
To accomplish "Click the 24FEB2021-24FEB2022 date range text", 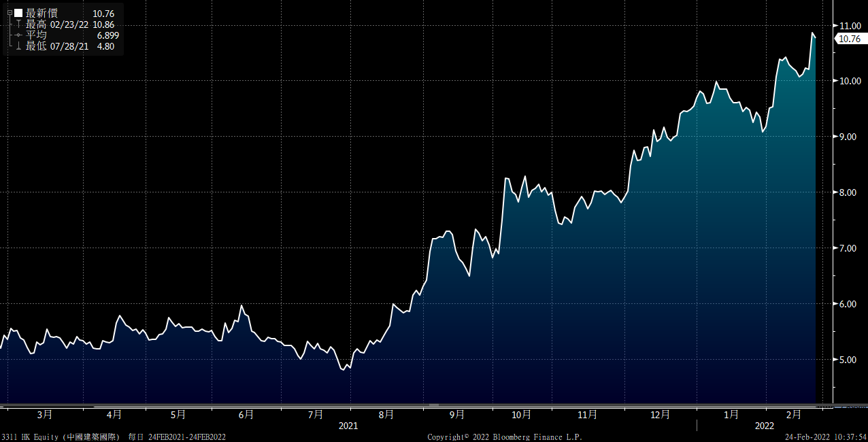I will point(187,437).
